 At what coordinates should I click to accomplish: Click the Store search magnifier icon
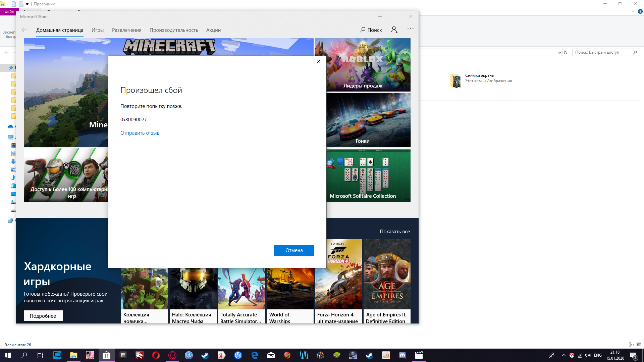click(x=363, y=30)
